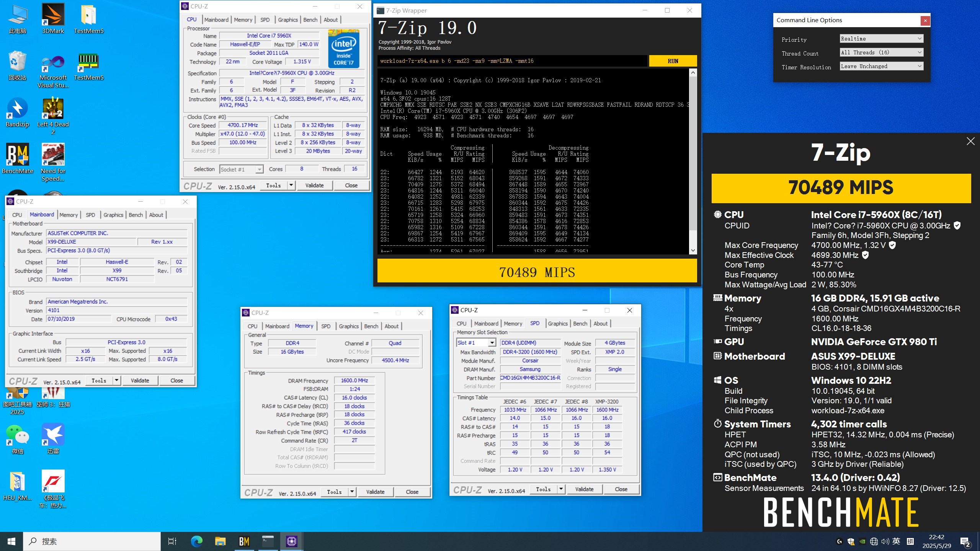The image size is (980, 551).
Task: Open the volume control tray icon
Action: (885, 541)
